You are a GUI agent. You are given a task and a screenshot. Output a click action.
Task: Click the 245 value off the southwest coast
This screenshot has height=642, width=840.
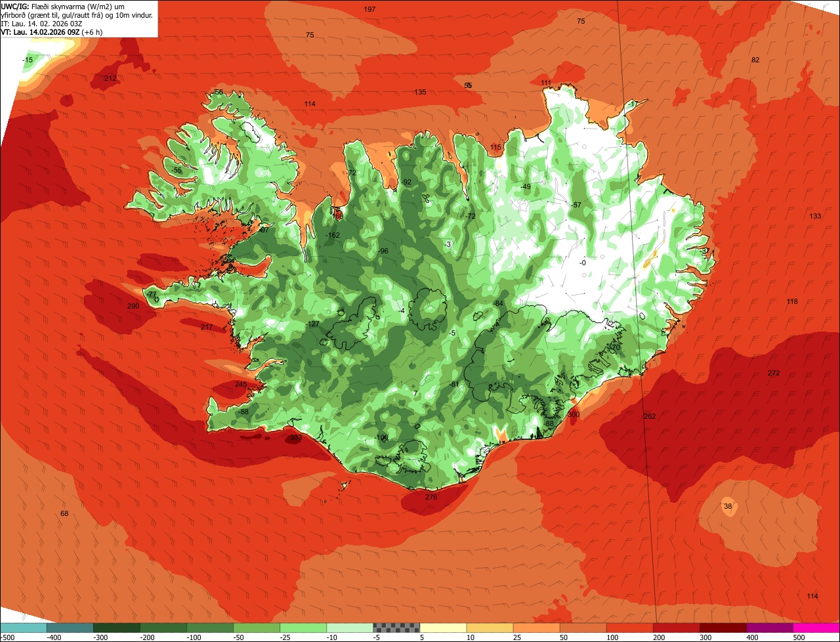click(241, 385)
